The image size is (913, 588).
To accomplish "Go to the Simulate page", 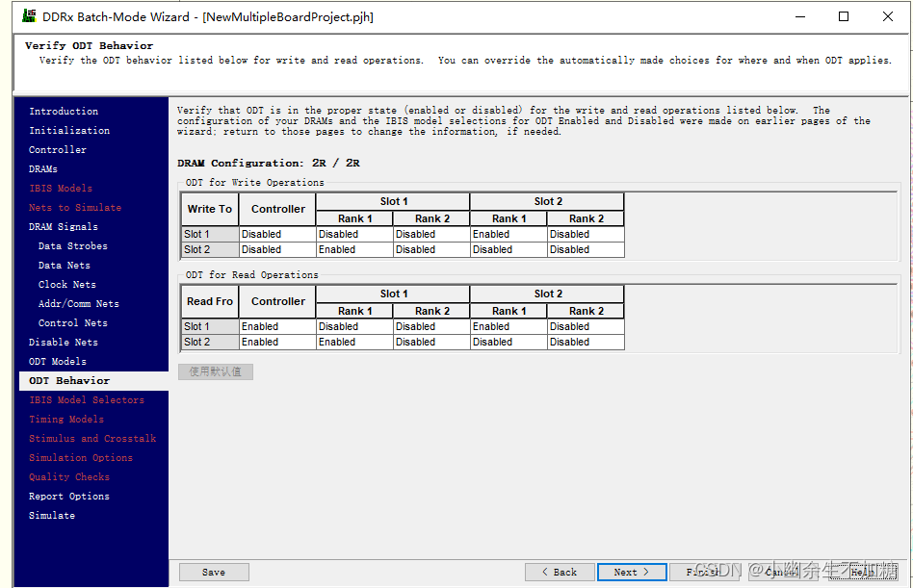I will pyautogui.click(x=52, y=515).
